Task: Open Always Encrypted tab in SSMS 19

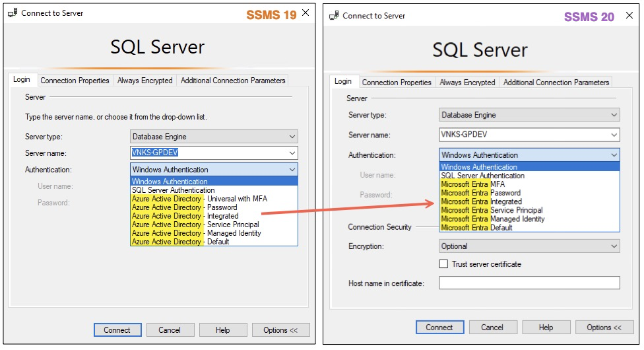Action: click(x=145, y=81)
